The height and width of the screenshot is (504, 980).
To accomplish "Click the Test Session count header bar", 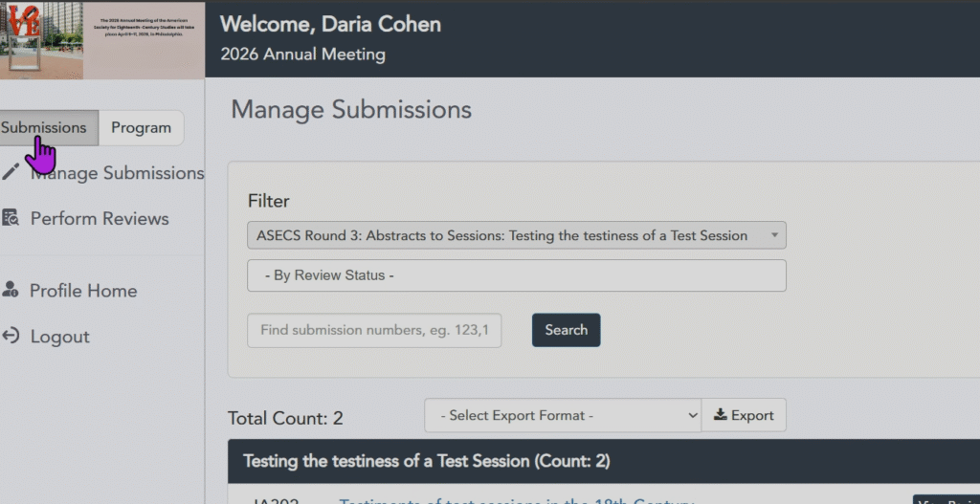I will 603,461.
